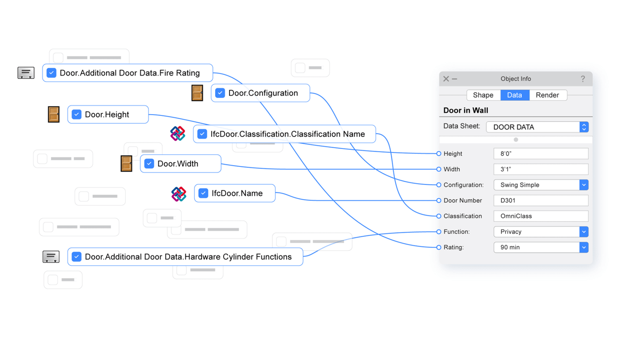Toggle the Door.Configuration checkbox
The image size is (644, 358).
(220, 93)
